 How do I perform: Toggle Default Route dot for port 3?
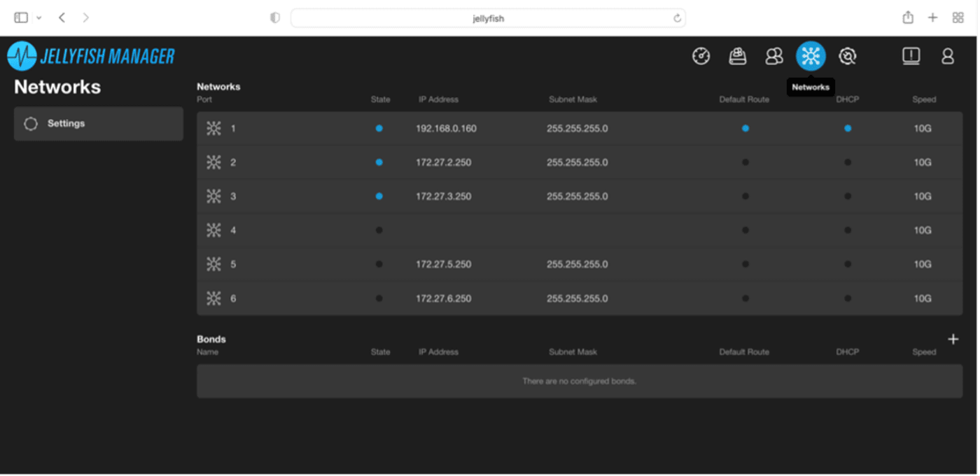coord(745,197)
